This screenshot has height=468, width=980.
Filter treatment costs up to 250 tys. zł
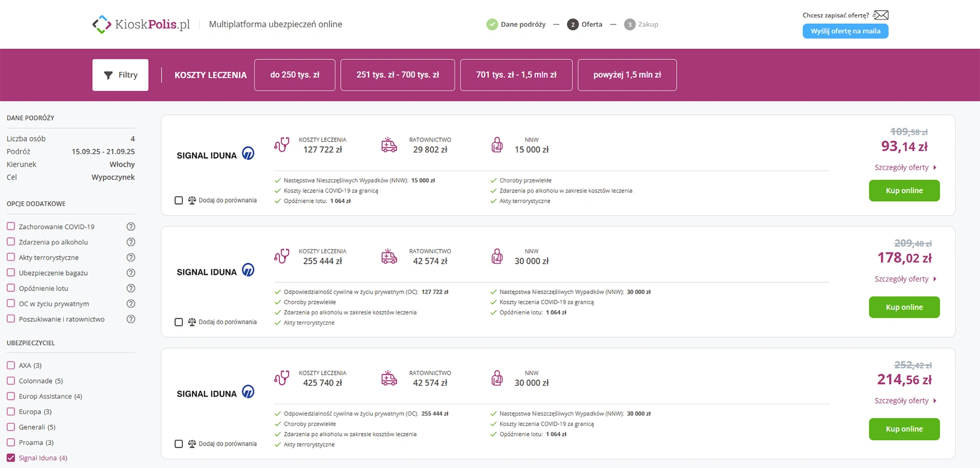[x=295, y=75]
